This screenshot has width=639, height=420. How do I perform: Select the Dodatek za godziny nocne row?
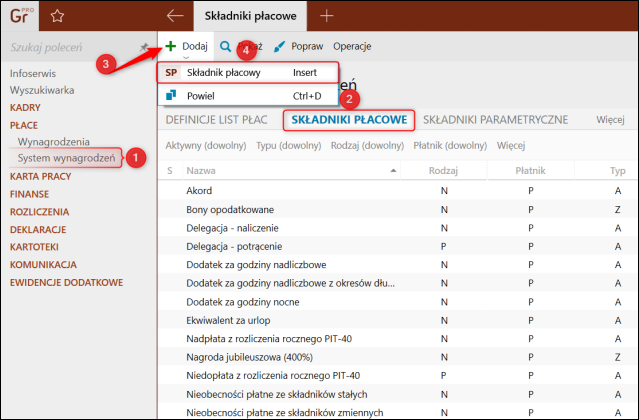397,302
